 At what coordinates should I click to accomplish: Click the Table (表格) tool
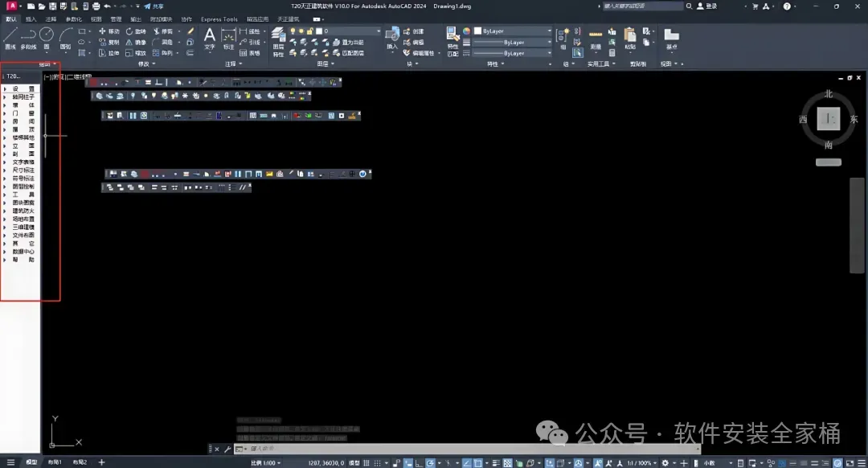coord(250,53)
